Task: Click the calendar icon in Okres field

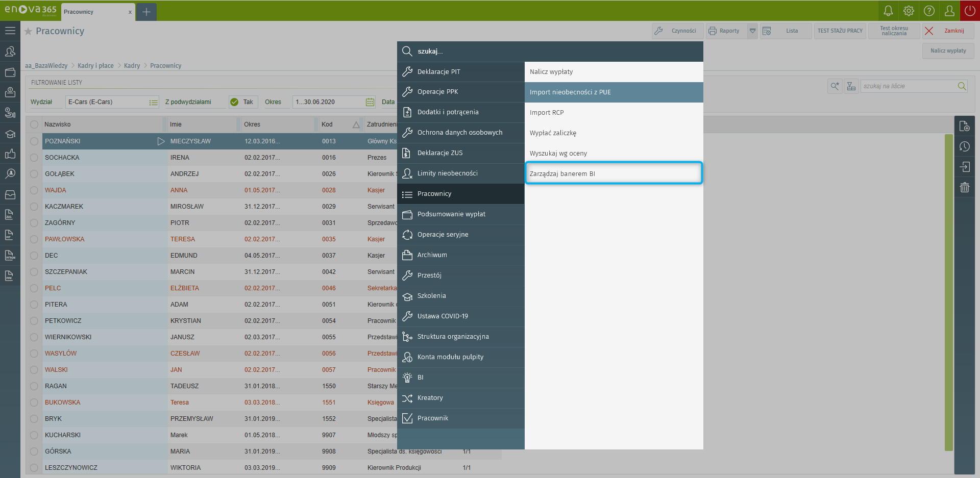Action: pos(370,102)
